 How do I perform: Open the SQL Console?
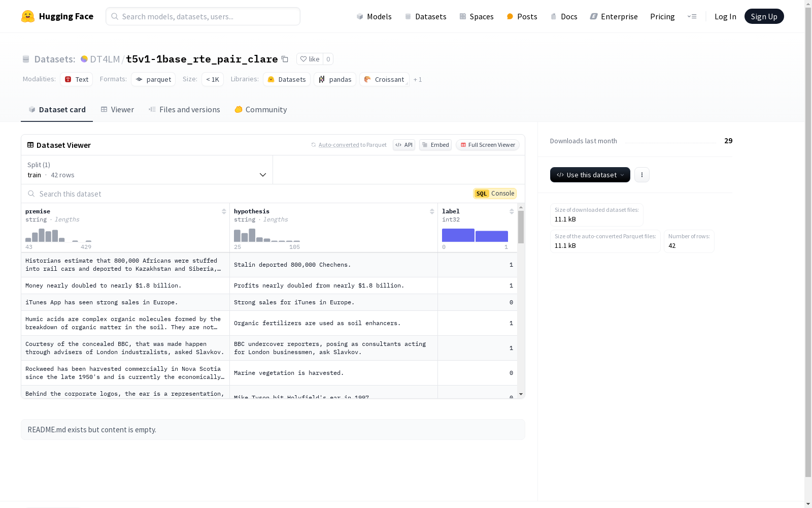pyautogui.click(x=495, y=194)
